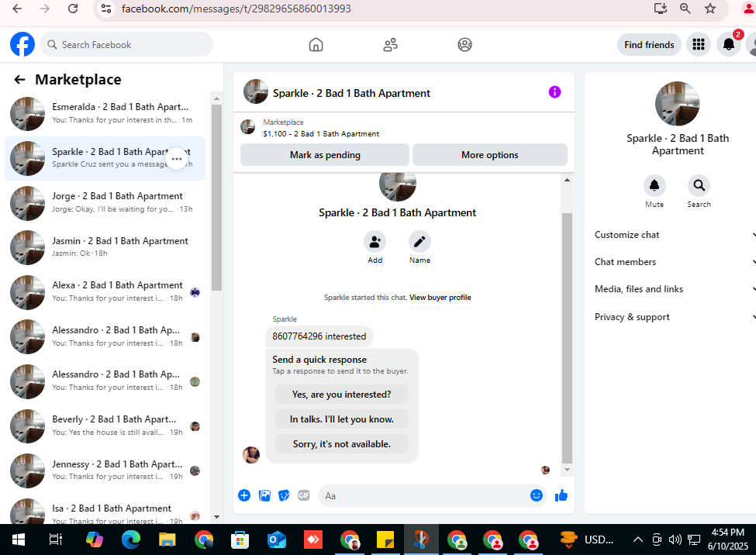Send quick response 'Yes, are you interested?'
Image resolution: width=756 pixels, height=555 pixels.
tap(341, 395)
